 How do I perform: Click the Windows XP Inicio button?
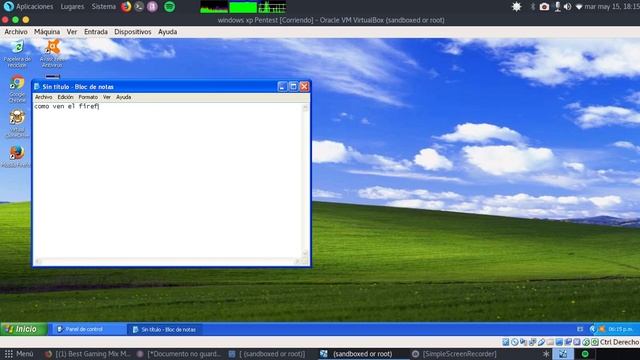[x=23, y=329]
